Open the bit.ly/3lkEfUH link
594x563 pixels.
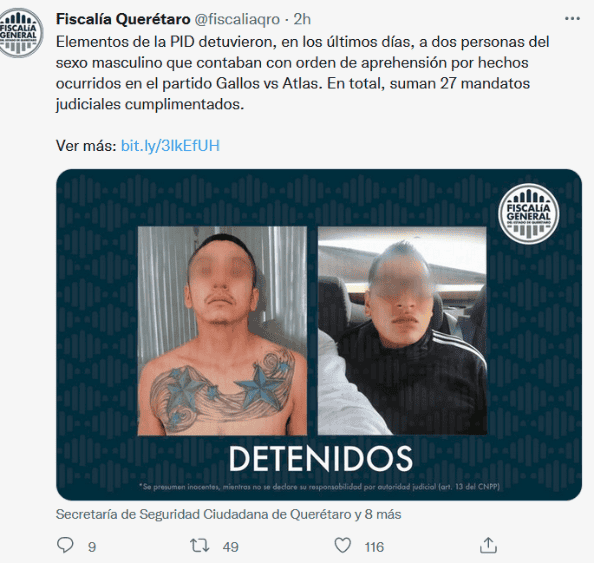(170, 145)
